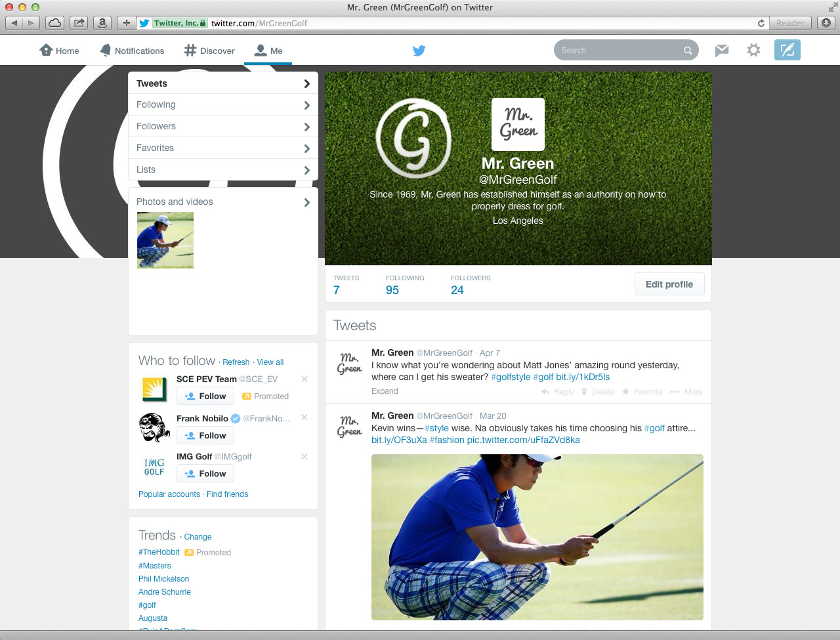Add page with the plus button
Screen dimensions: 840x640
pos(127,23)
